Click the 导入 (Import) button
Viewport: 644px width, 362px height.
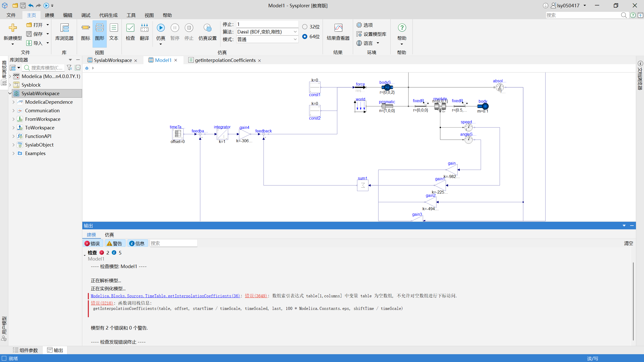(x=35, y=43)
